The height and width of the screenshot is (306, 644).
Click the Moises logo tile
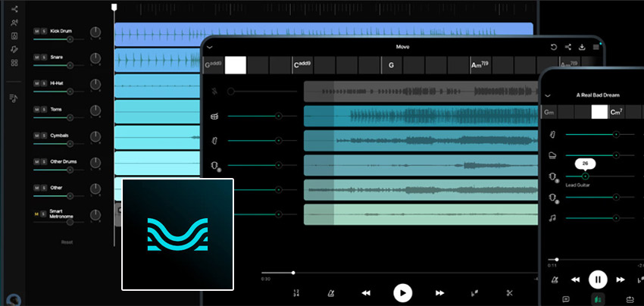pyautogui.click(x=178, y=234)
